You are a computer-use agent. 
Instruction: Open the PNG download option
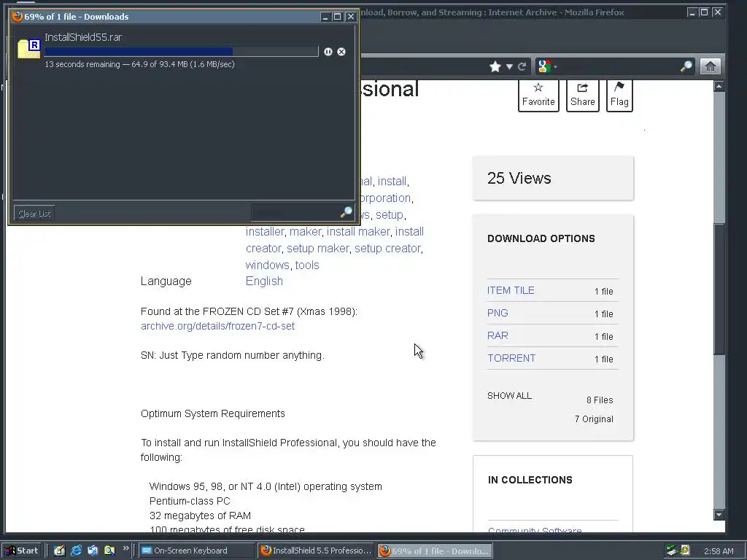click(x=498, y=313)
